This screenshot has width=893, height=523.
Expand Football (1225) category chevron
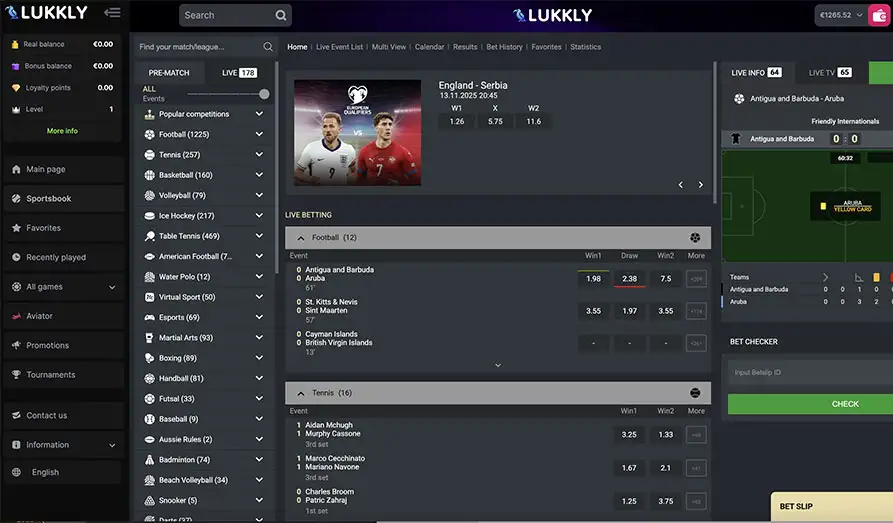(259, 134)
